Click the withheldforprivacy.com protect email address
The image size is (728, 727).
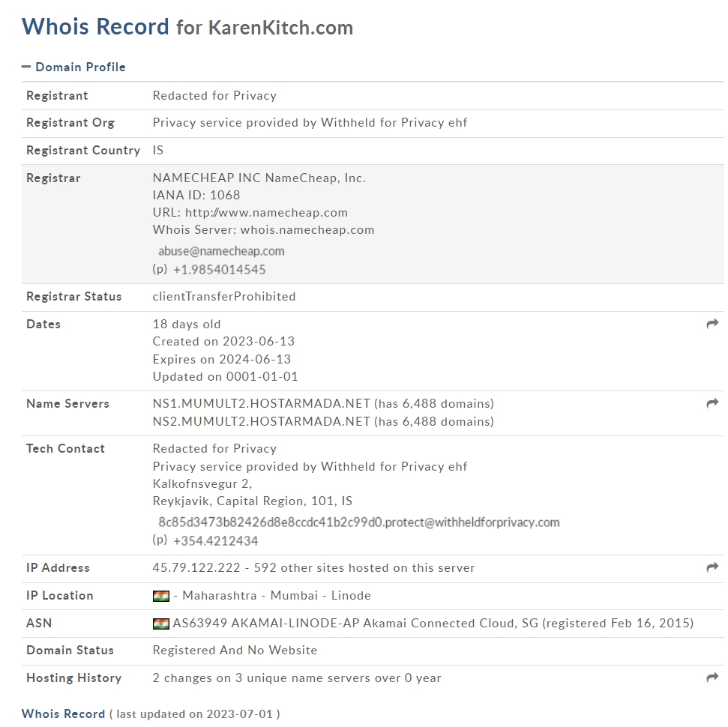click(x=358, y=522)
